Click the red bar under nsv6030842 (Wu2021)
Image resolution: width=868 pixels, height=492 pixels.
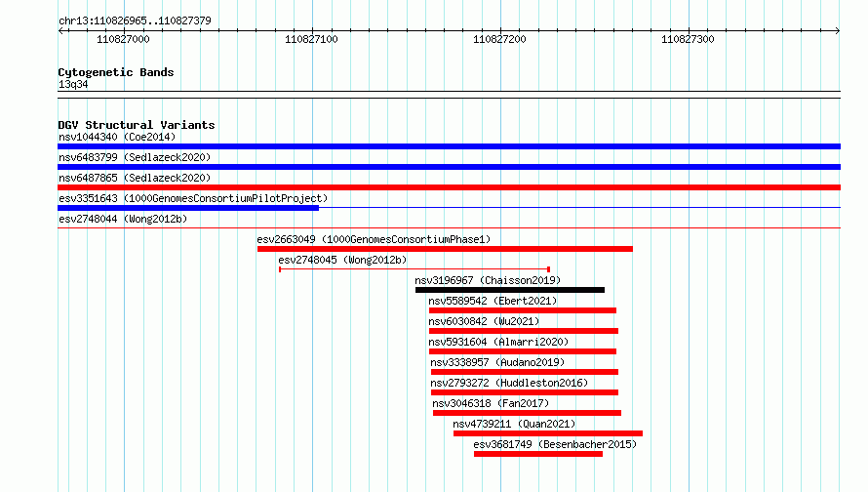pyautogui.click(x=524, y=331)
